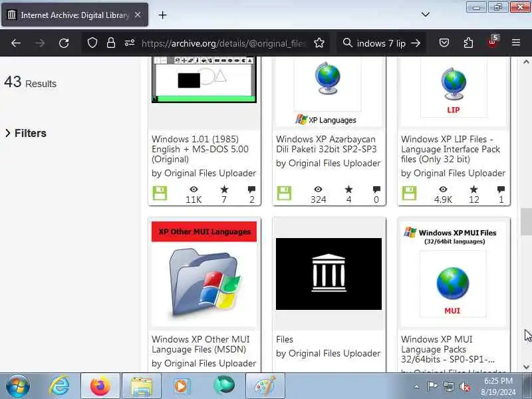Viewport: 532px width, 399px height.
Task: Open the red extension icon with badge 5
Action: pos(492,42)
